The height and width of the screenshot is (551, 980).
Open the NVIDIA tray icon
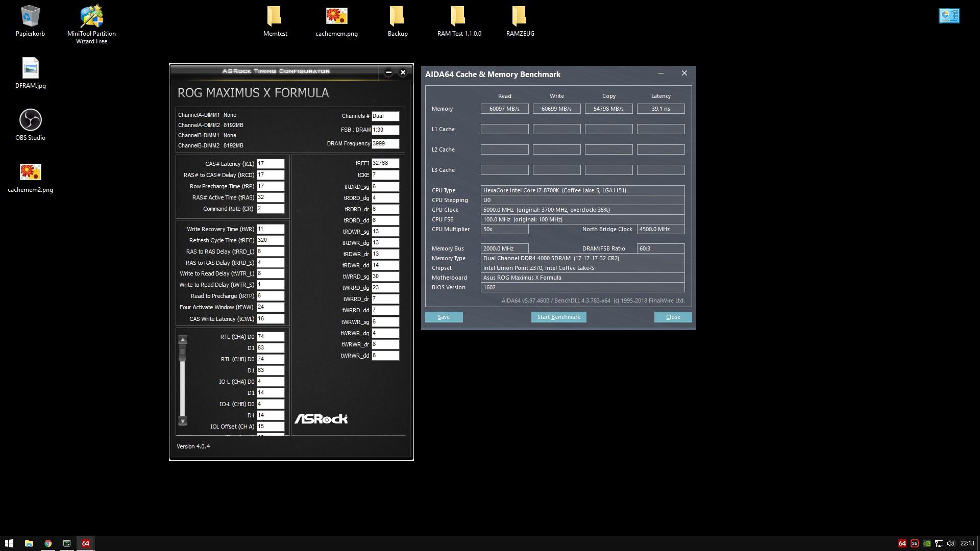point(926,543)
